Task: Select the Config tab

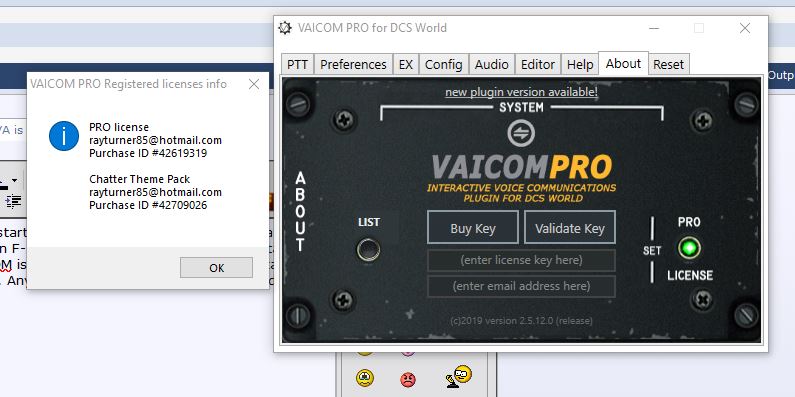Action: [x=444, y=64]
